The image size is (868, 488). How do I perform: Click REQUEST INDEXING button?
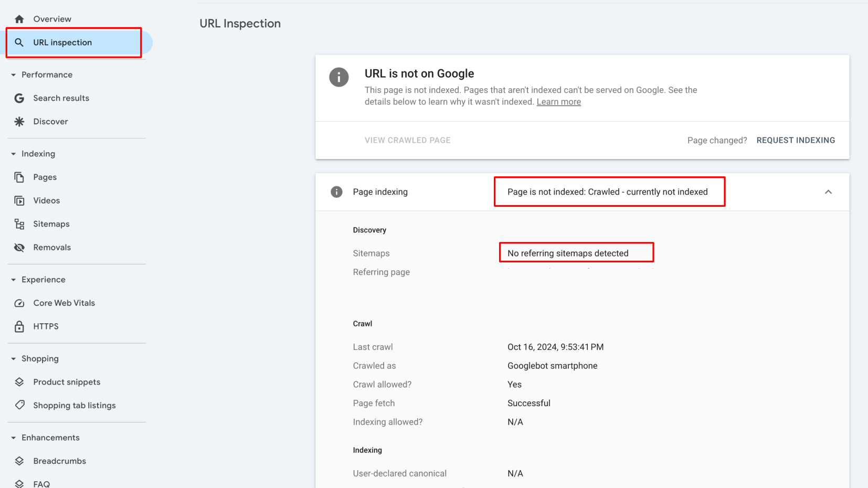click(x=796, y=140)
